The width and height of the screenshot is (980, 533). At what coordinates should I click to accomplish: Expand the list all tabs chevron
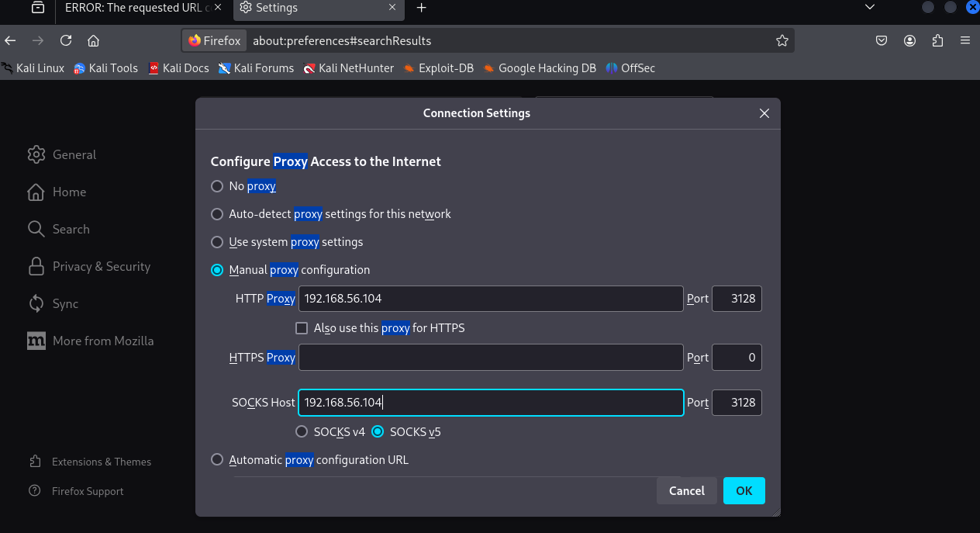[x=870, y=8]
